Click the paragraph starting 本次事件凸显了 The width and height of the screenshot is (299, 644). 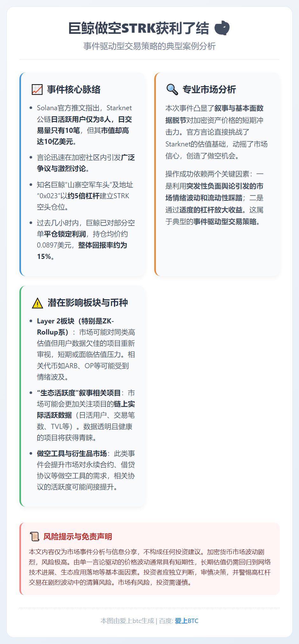(x=216, y=132)
